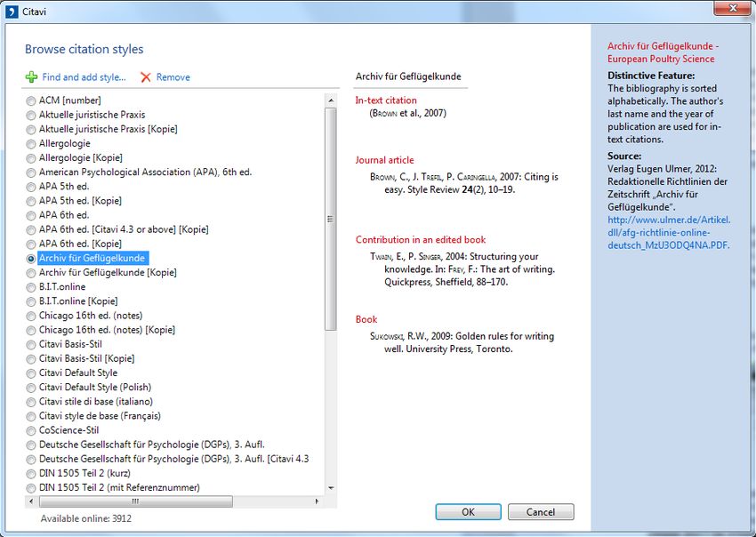Click Find and add style link
756x537 pixels.
click(x=84, y=77)
